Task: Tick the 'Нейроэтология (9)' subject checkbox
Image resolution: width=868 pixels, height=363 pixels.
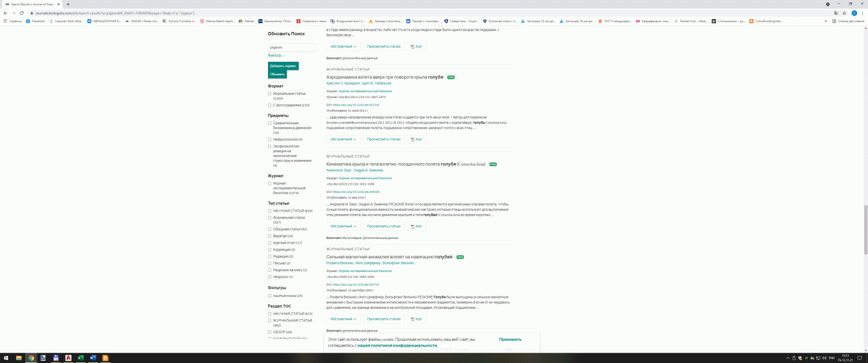Action: (x=270, y=139)
